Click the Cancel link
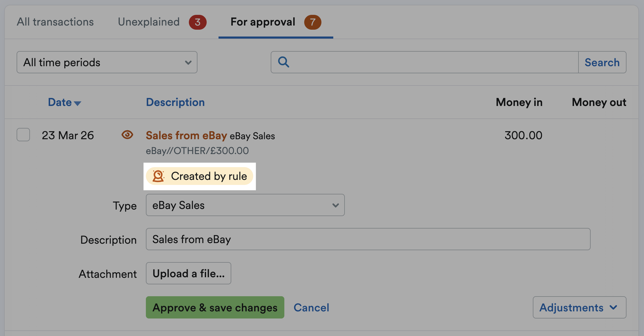This screenshot has height=336, width=644. tap(311, 308)
